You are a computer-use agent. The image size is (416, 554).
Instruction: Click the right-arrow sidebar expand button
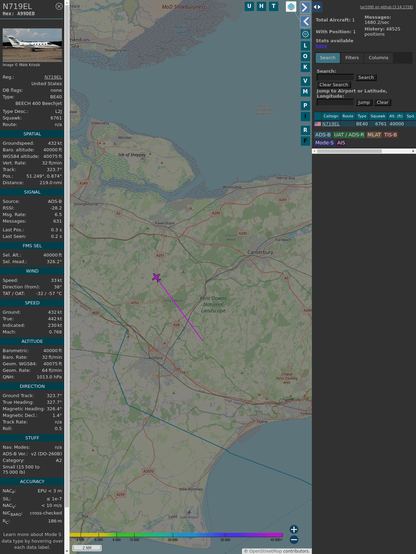coord(305,7)
